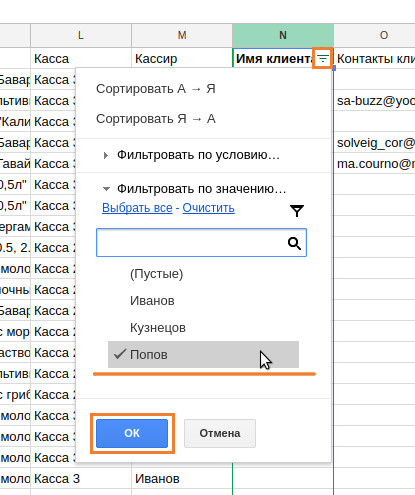This screenshot has width=415, height=495.
Task: Select the ma.courno@ email cell
Action: tap(374, 164)
